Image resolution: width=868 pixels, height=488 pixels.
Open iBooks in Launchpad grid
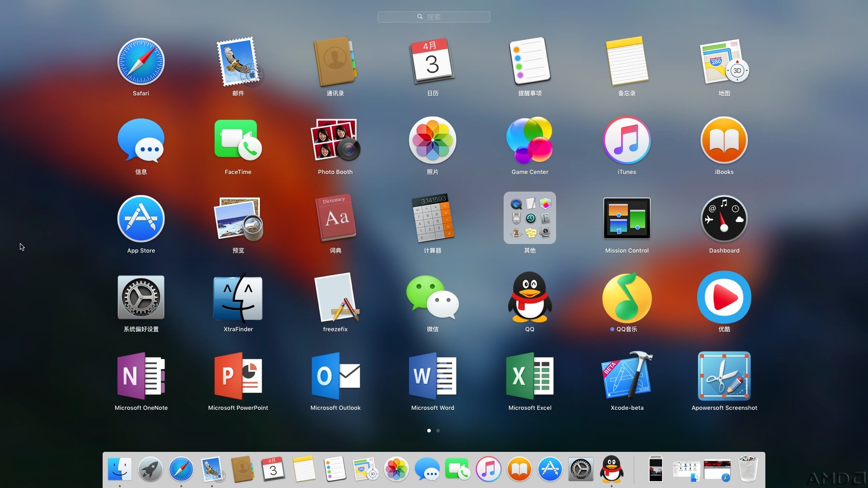(x=724, y=140)
